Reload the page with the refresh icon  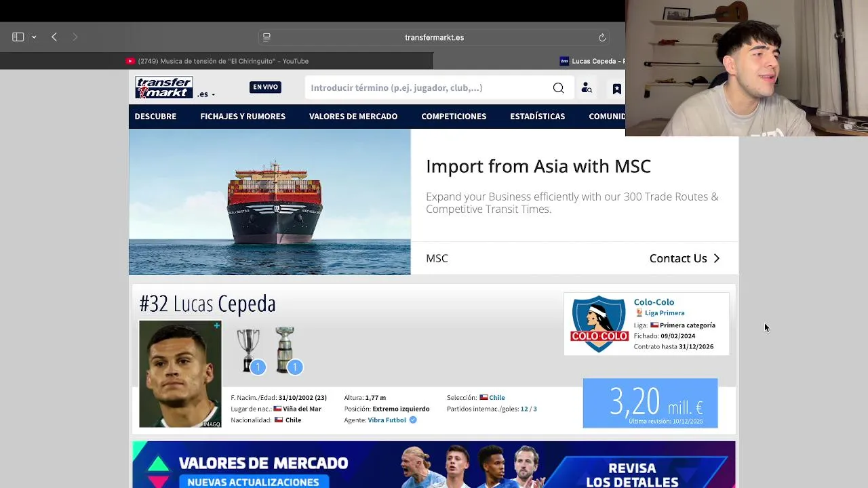pyautogui.click(x=601, y=37)
